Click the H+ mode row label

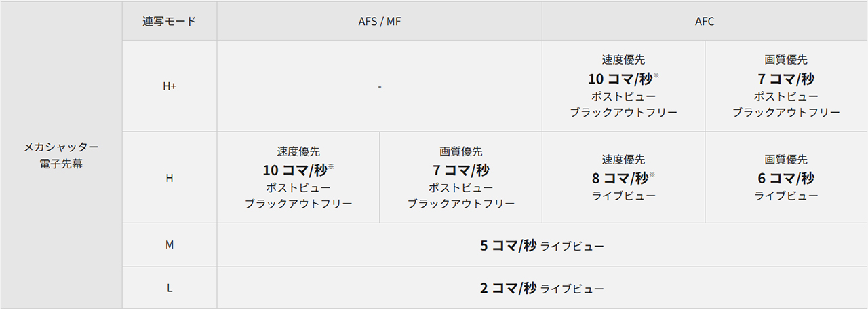click(x=170, y=87)
